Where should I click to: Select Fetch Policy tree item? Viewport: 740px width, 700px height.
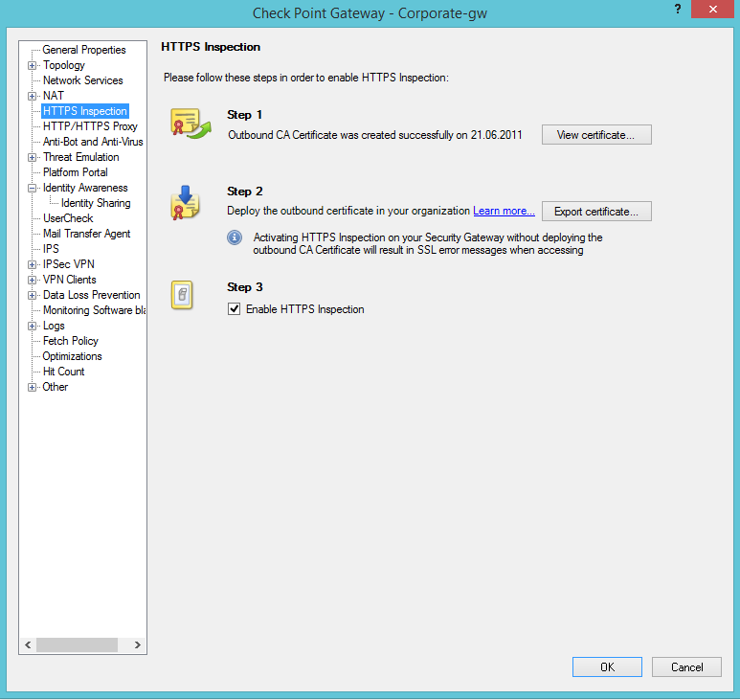tap(71, 341)
